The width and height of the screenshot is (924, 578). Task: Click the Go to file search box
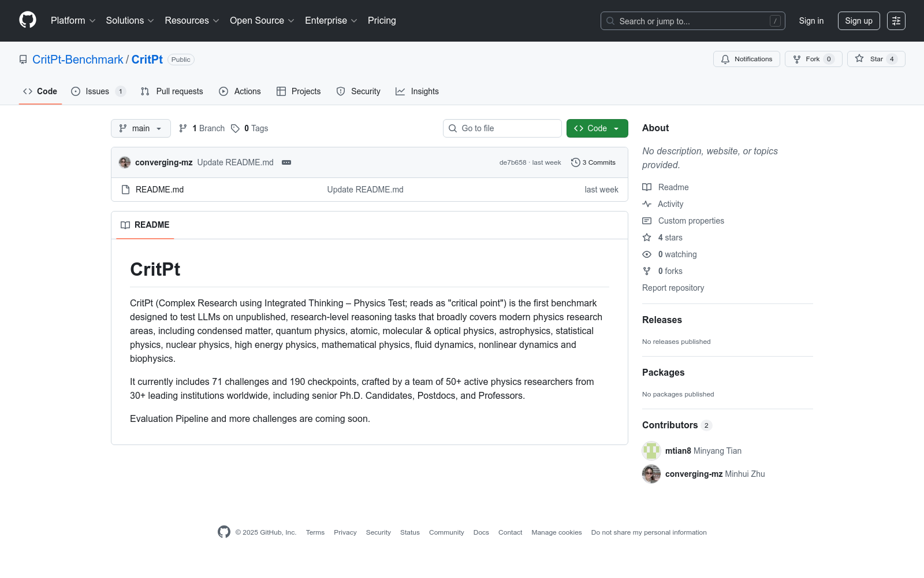(502, 128)
